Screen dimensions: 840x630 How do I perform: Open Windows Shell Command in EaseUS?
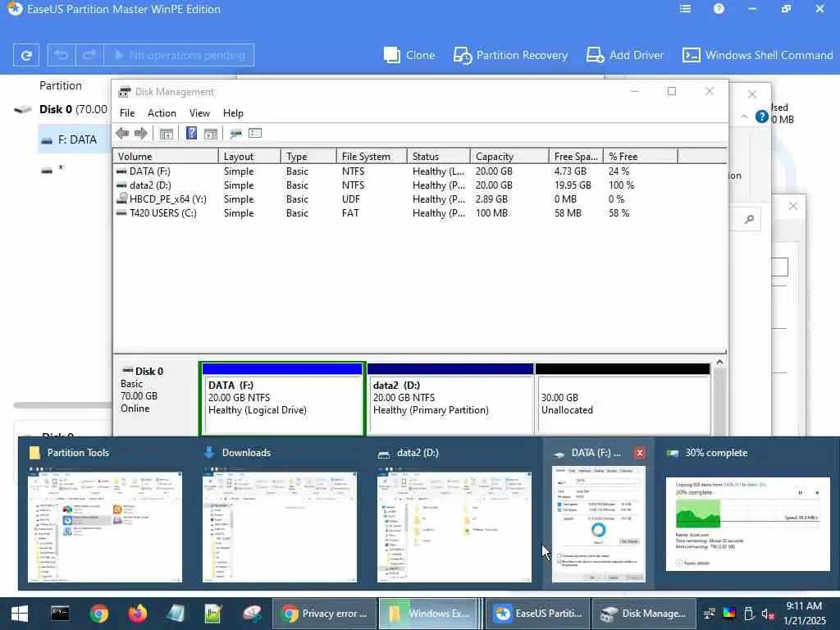pyautogui.click(x=757, y=55)
